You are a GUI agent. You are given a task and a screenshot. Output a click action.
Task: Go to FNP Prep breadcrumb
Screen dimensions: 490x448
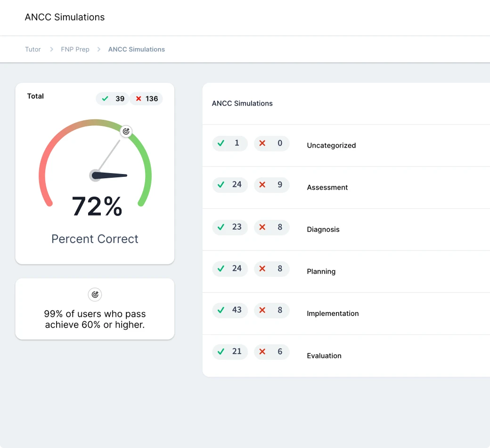click(75, 50)
